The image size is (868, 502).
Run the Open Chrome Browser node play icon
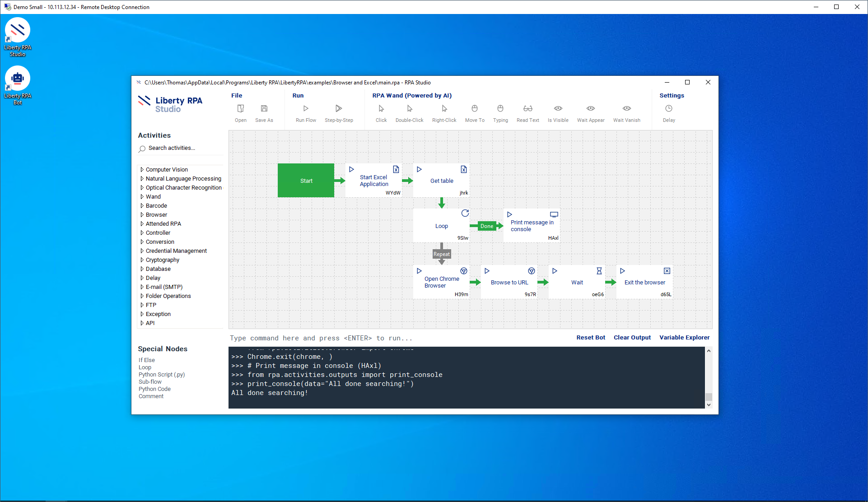(419, 271)
